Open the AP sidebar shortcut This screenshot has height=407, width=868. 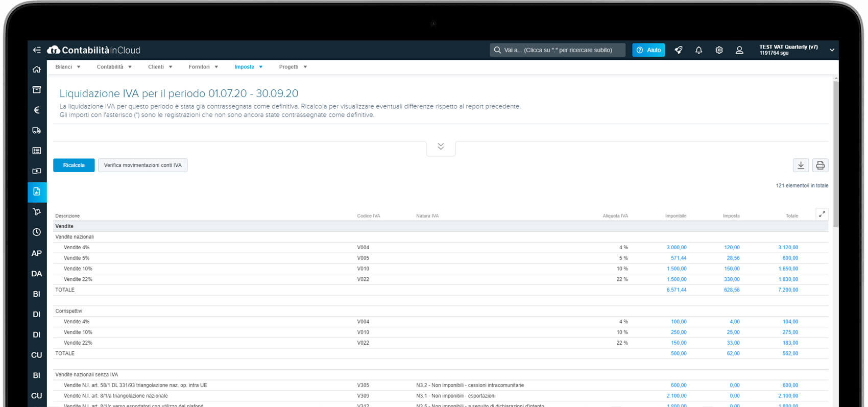point(37,253)
